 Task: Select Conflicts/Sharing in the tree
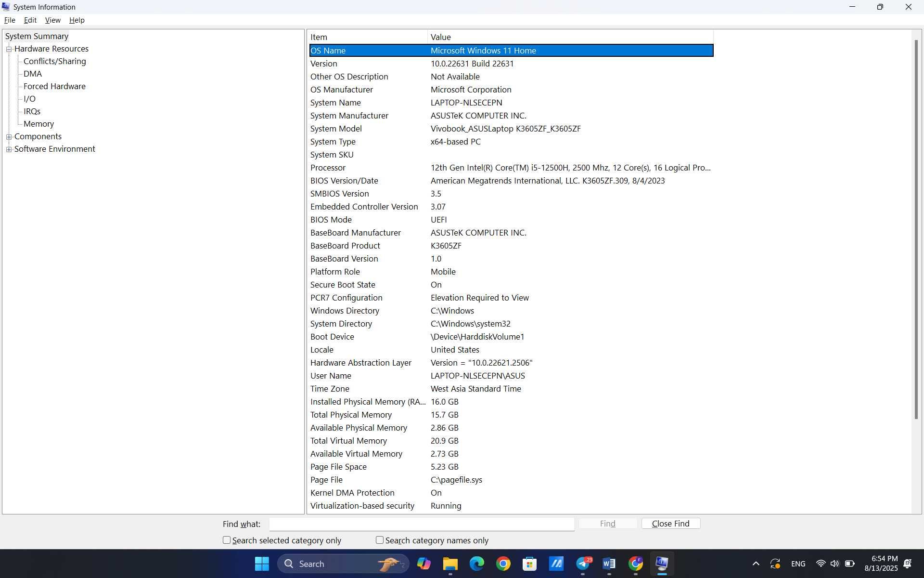(x=54, y=61)
